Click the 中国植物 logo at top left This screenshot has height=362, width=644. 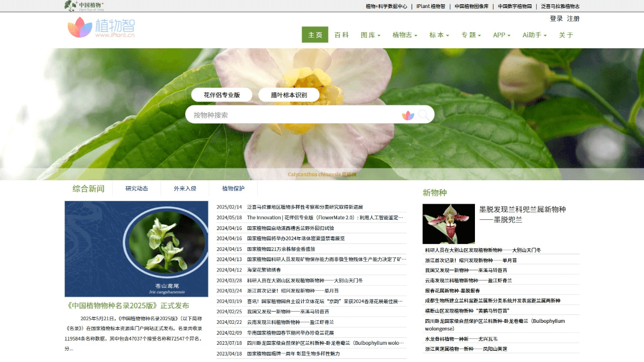[84, 6]
